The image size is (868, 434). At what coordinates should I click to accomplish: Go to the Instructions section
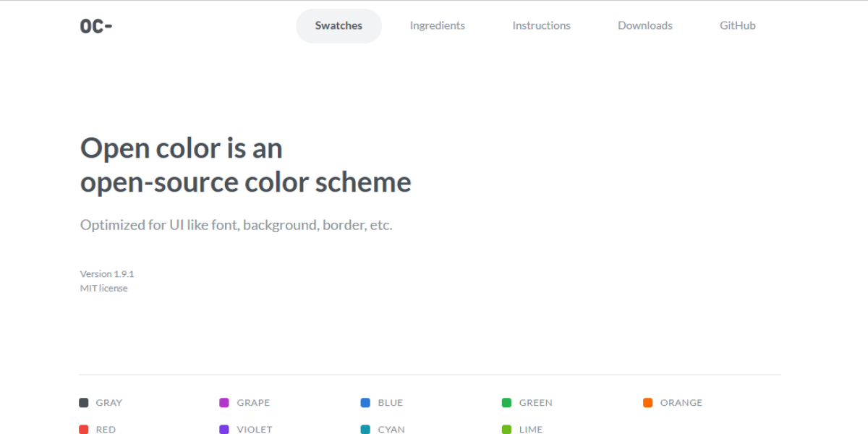coord(541,26)
